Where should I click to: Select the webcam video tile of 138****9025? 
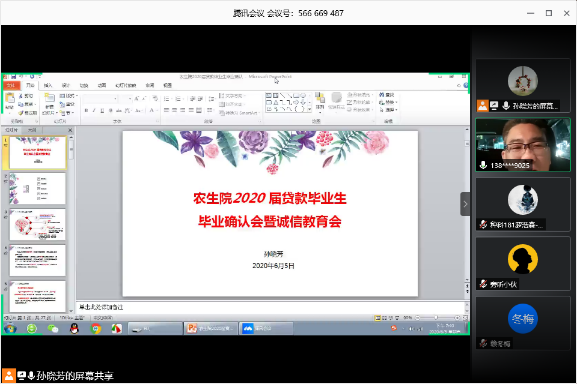pos(523,145)
